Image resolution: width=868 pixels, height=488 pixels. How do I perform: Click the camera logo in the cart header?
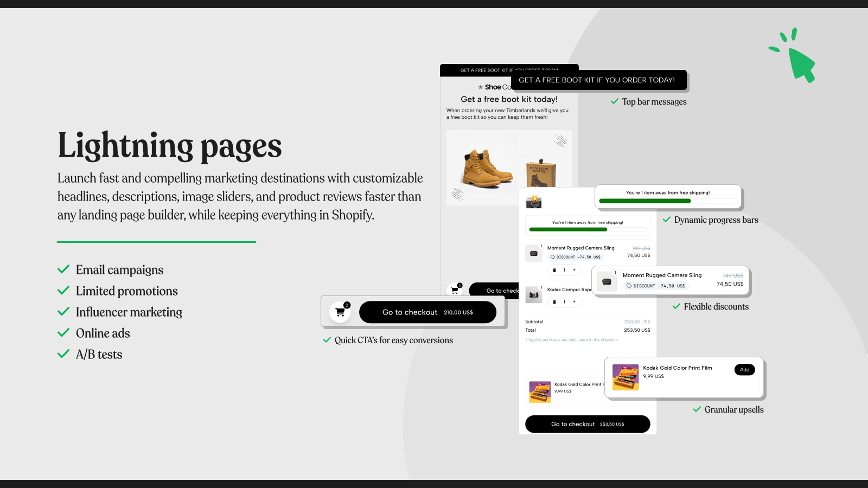tap(534, 202)
